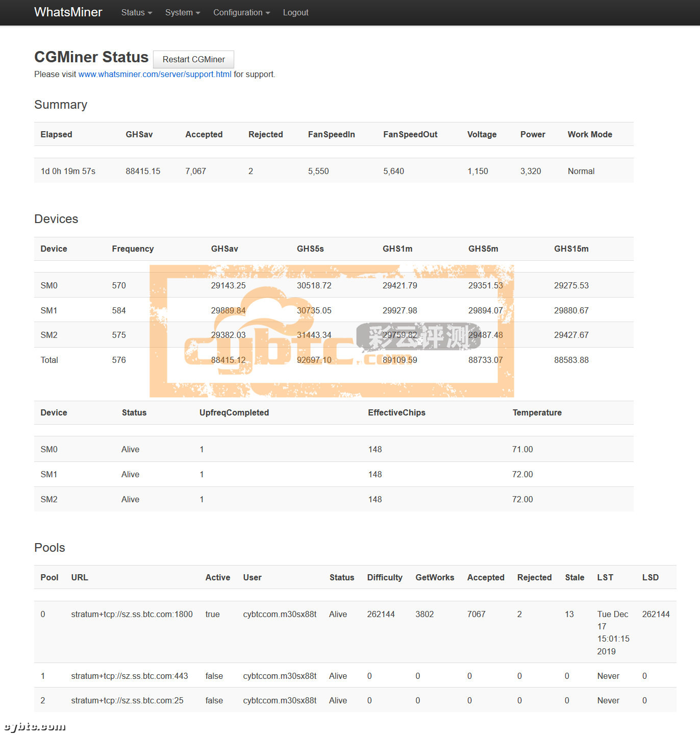
Task: Click Total GHS15m value 88583.88
Action: point(571,360)
